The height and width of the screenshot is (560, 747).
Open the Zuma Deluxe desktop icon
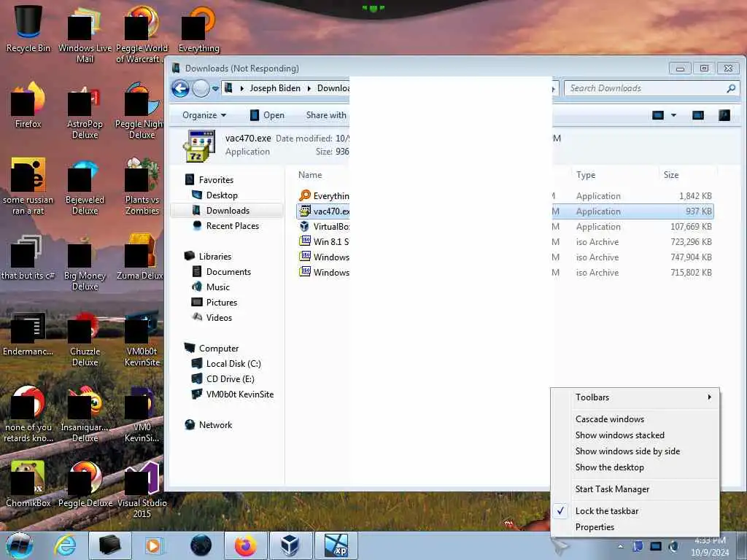[x=140, y=257]
